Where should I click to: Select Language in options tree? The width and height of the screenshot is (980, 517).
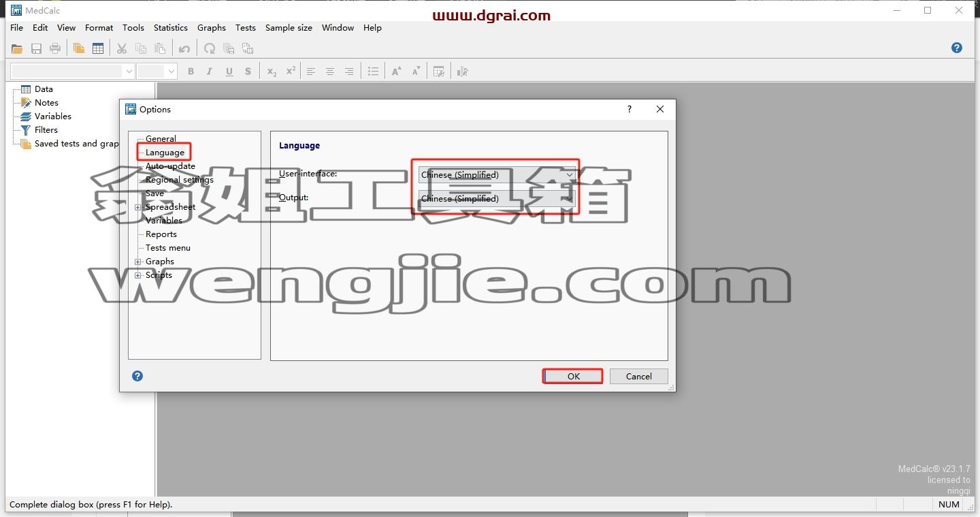pos(165,153)
